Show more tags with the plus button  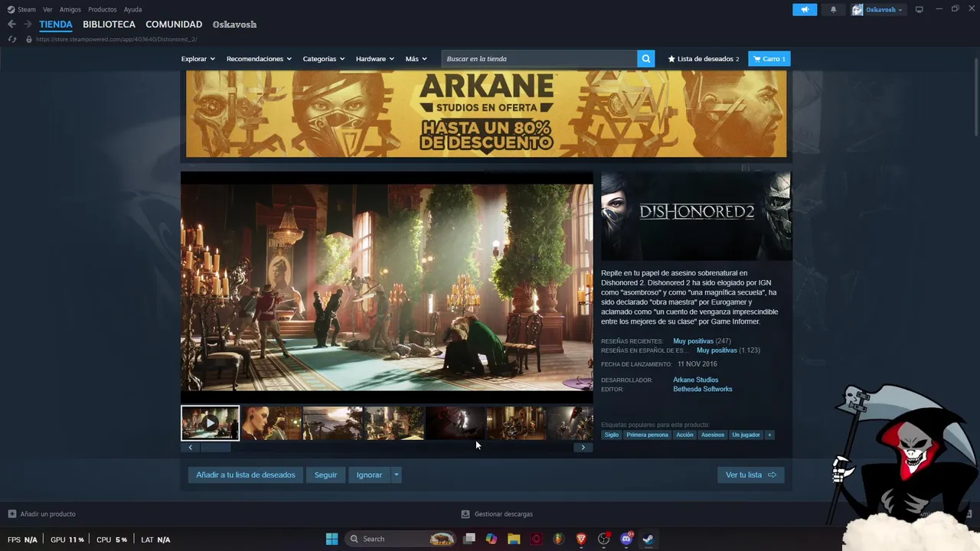pyautogui.click(x=769, y=435)
